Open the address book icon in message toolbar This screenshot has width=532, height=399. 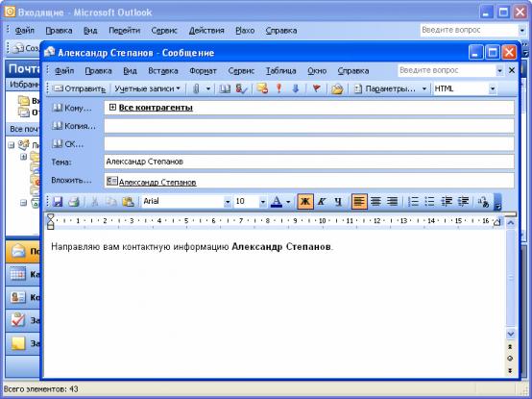[225, 89]
